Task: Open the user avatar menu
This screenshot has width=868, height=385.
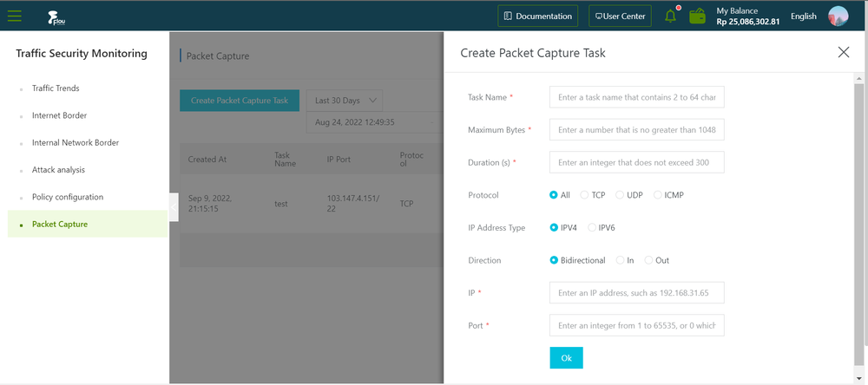Action: point(838,16)
